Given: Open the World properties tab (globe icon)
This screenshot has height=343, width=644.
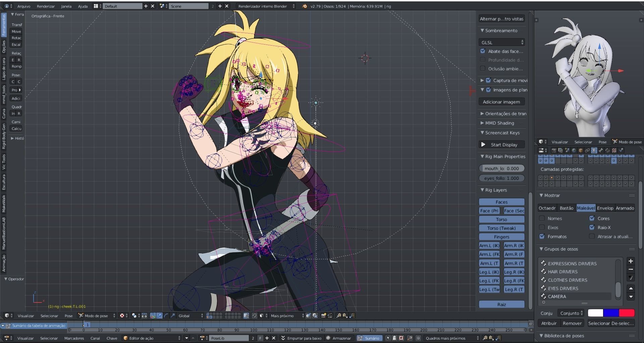Looking at the screenshot, I should [x=574, y=150].
